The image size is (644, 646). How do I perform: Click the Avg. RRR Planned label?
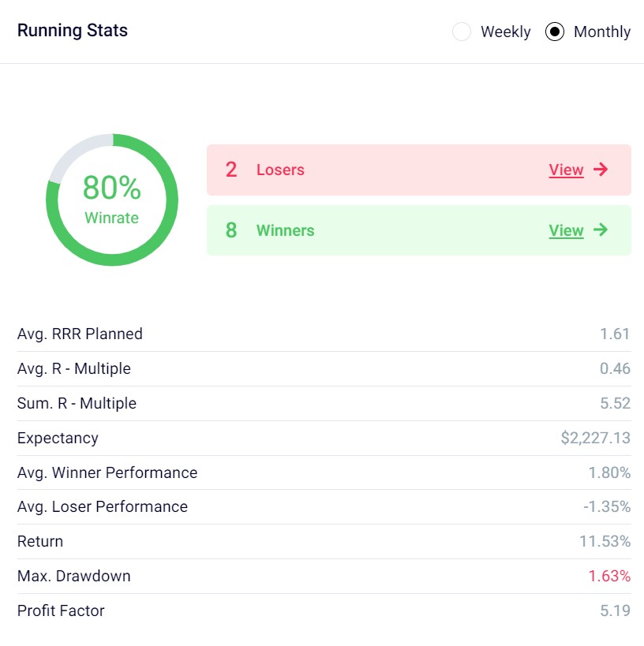[x=80, y=334]
